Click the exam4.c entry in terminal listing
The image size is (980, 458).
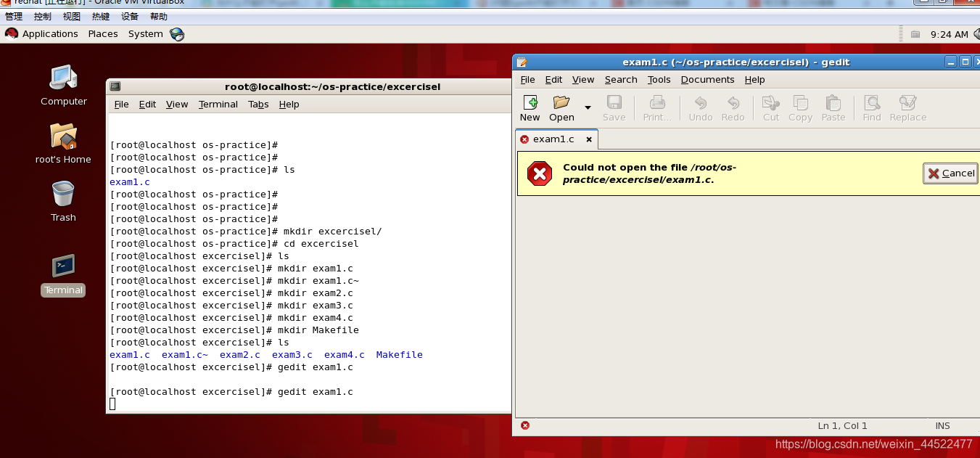coord(345,355)
